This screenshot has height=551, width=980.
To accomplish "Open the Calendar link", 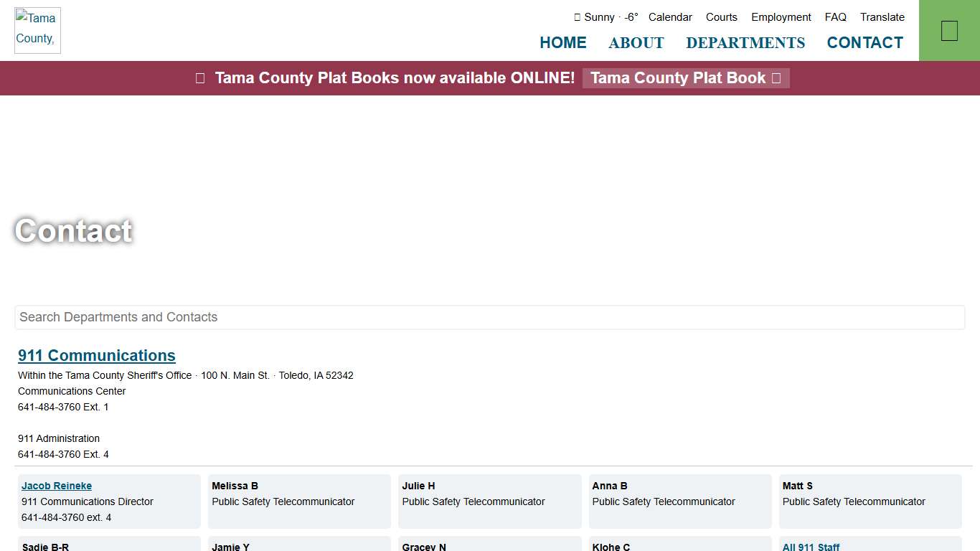I will click(x=670, y=17).
